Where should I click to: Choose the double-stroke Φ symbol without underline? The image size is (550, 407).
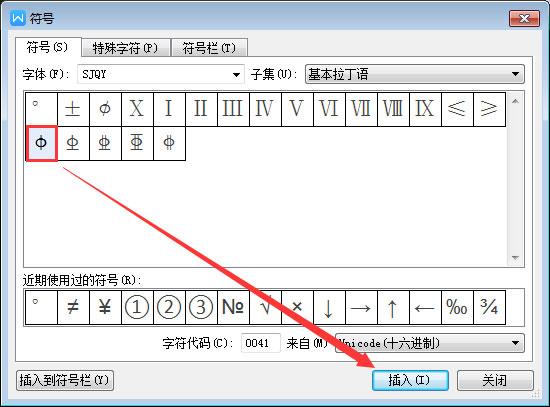169,144
